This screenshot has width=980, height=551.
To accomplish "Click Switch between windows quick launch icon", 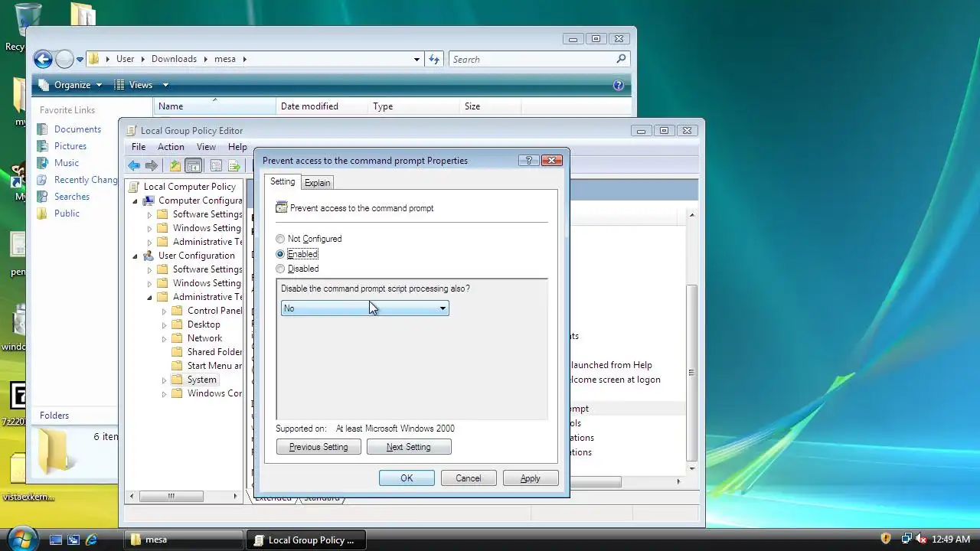I will [73, 540].
